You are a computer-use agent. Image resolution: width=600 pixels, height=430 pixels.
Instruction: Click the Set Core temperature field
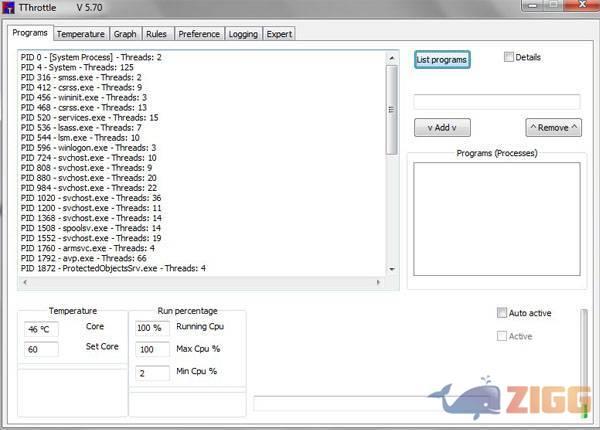click(41, 349)
